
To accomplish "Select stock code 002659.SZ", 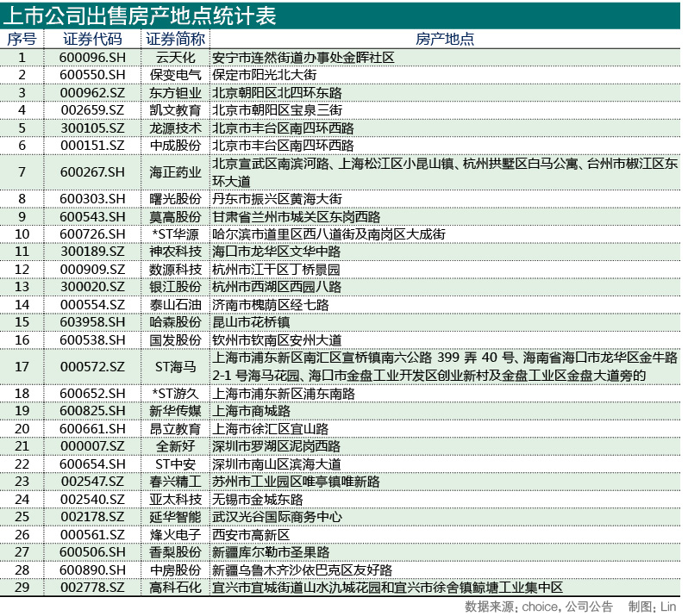I will [92, 110].
